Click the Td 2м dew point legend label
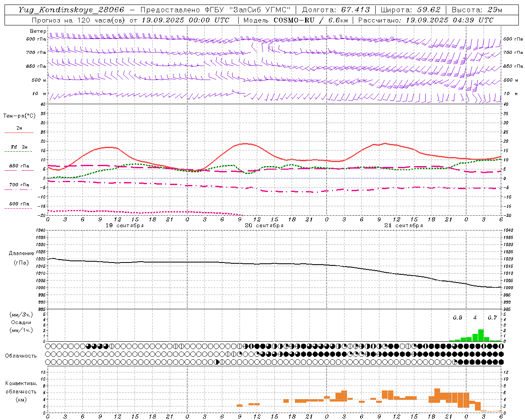This screenshot has height=420, width=525. click(x=19, y=147)
